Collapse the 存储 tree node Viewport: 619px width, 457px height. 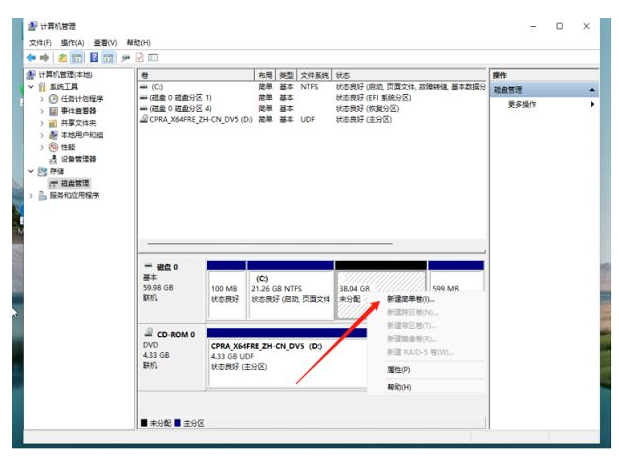coord(31,171)
